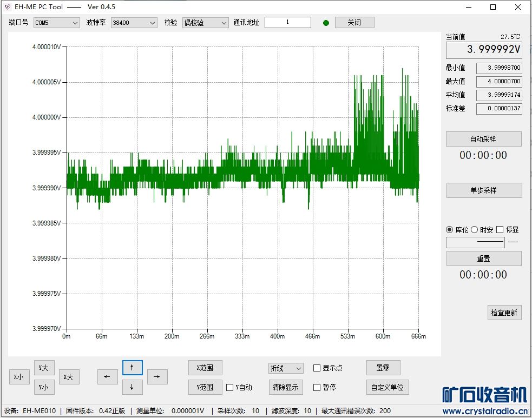
Task: Click the 666m axis label
Action: point(419,336)
